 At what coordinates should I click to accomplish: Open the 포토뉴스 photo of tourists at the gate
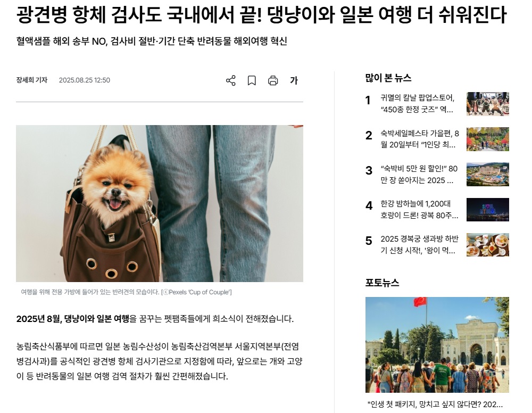click(x=437, y=345)
